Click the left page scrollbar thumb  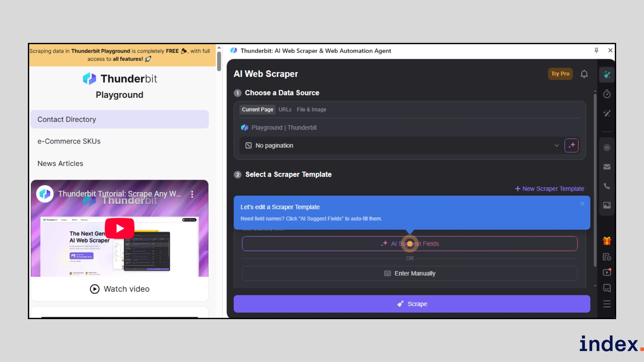tap(219, 61)
